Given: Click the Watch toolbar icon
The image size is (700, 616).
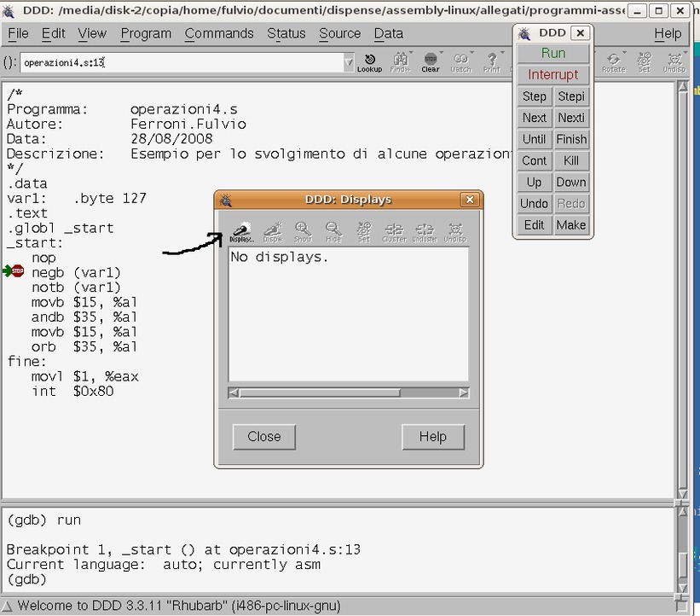Looking at the screenshot, I should 461,61.
